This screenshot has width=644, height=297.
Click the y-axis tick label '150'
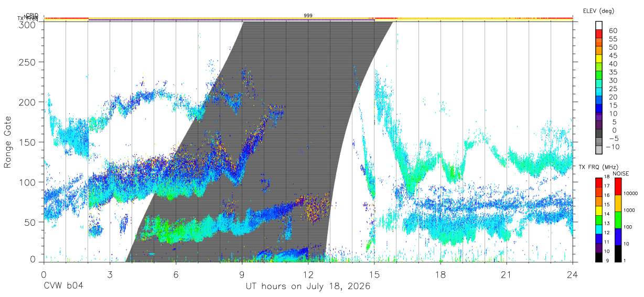[x=27, y=142]
